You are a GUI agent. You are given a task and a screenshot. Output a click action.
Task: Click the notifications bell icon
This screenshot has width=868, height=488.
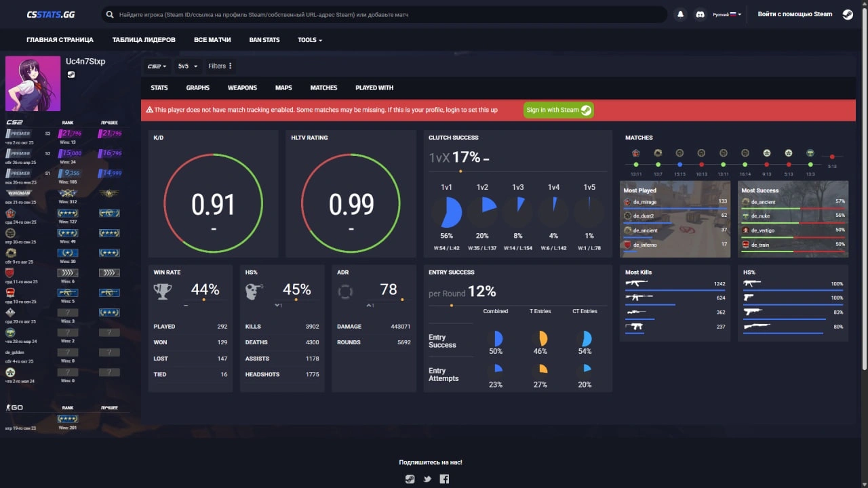pyautogui.click(x=680, y=14)
